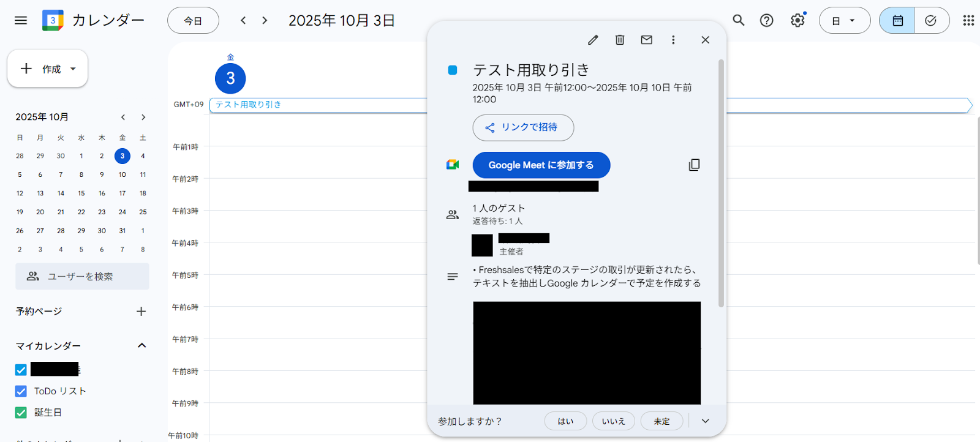
Task: Click the Google Meet camera icon
Action: coord(453,165)
